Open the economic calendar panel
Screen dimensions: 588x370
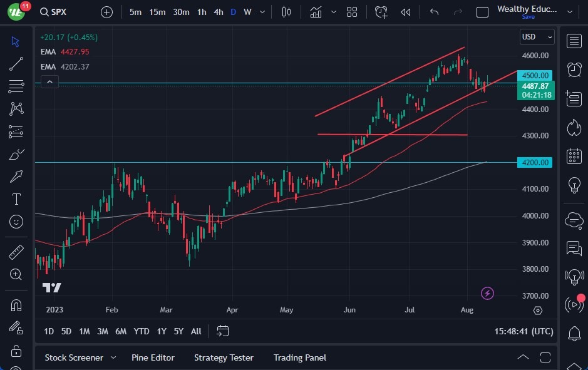coord(574,156)
